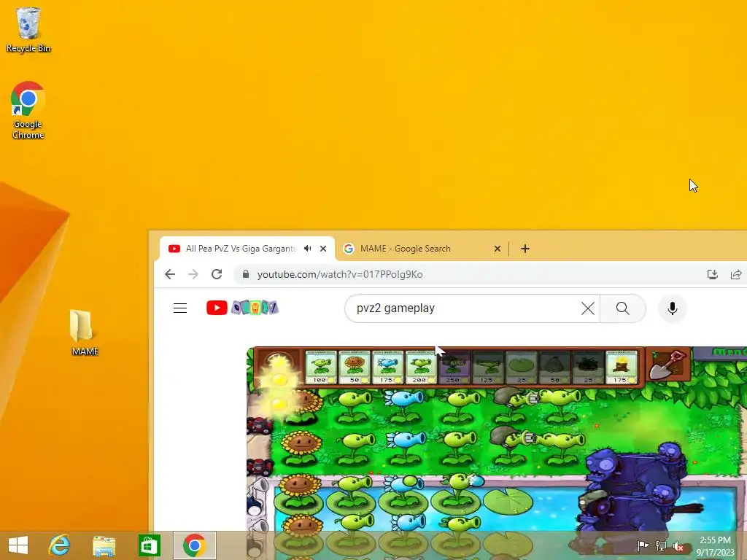Submit search with magnifier button

coord(623,308)
